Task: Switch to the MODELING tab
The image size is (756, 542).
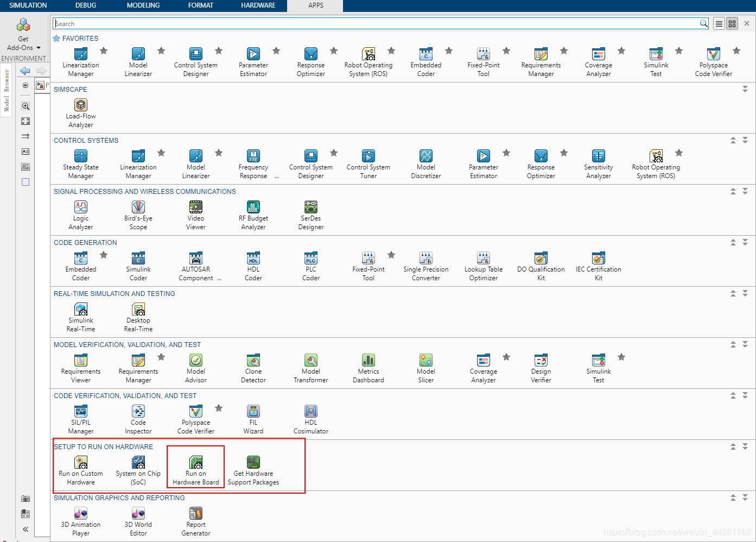Action: tap(143, 5)
